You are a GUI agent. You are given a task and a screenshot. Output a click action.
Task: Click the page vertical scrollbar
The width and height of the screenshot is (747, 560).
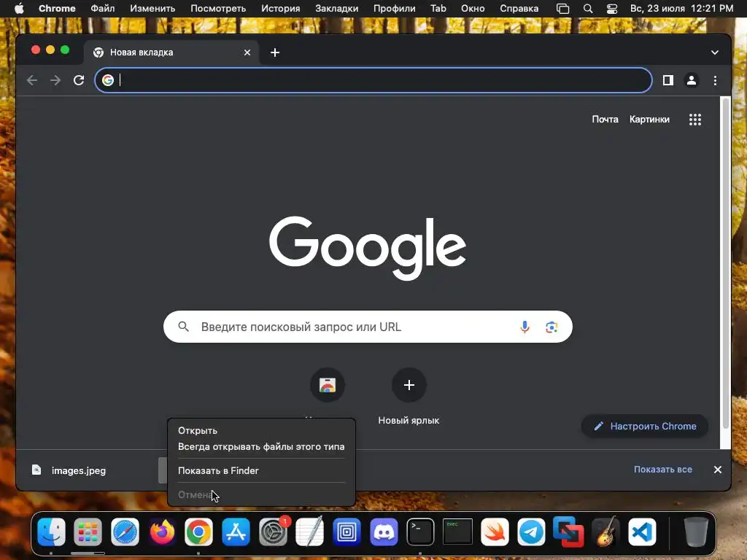coord(726,264)
